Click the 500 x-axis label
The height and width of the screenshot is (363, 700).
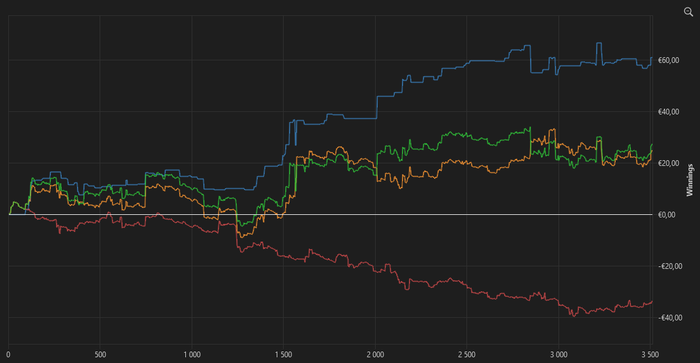100,355
